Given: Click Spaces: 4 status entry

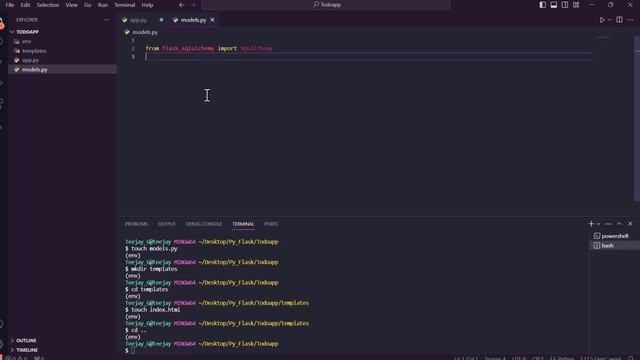Looking at the screenshot, I should [495, 358].
